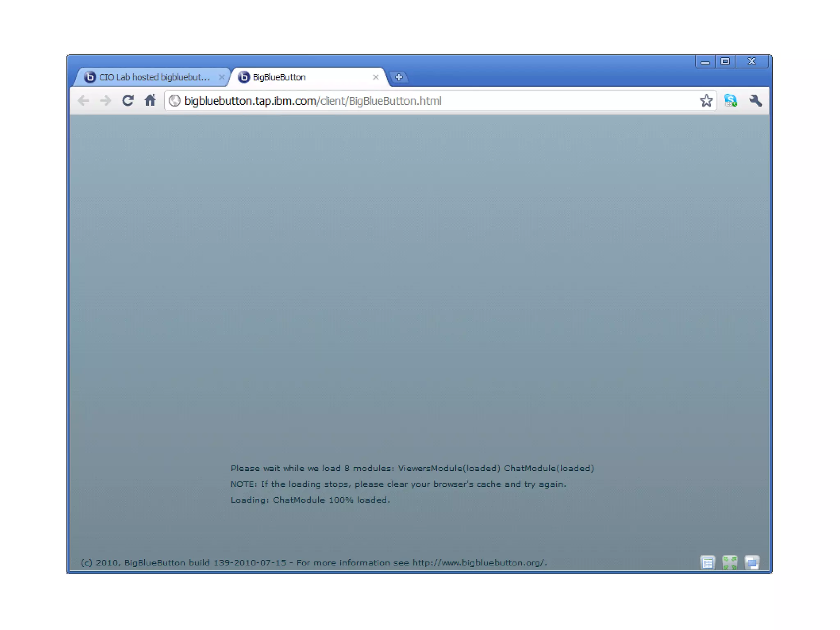Open a new browser tab
Viewport: 840px width, 630px height.
(x=399, y=77)
